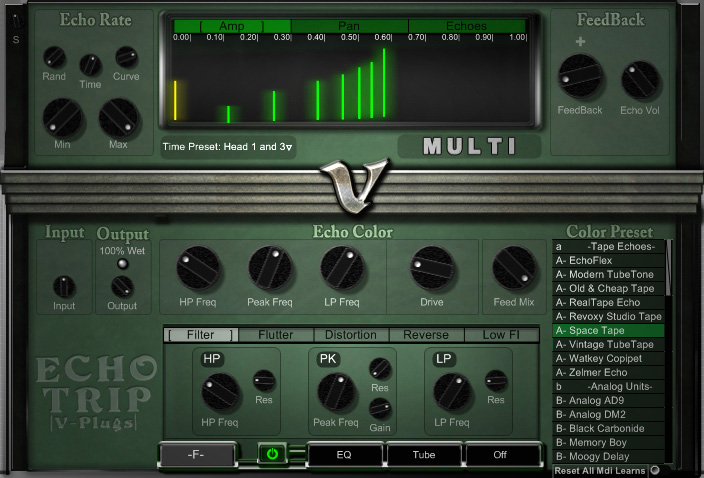Image resolution: width=704 pixels, height=478 pixels.
Task: Select A- Zelmer Echo preset
Action: pos(608,373)
